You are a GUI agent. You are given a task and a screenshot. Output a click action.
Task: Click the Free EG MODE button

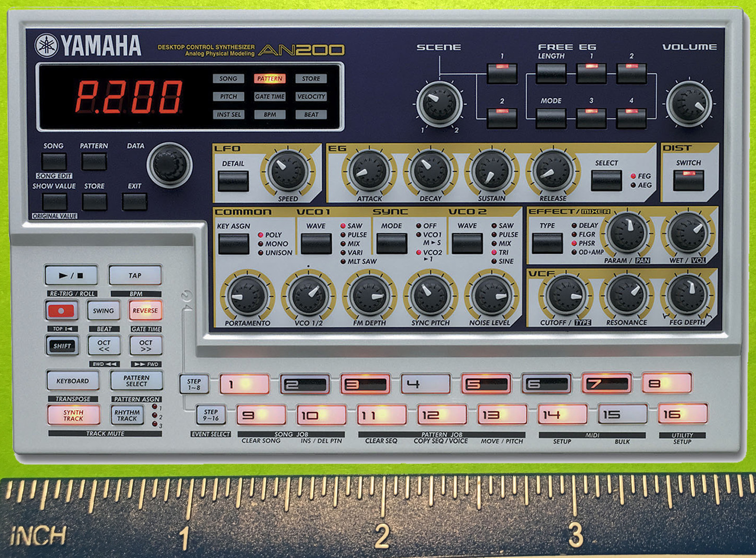pos(551,118)
